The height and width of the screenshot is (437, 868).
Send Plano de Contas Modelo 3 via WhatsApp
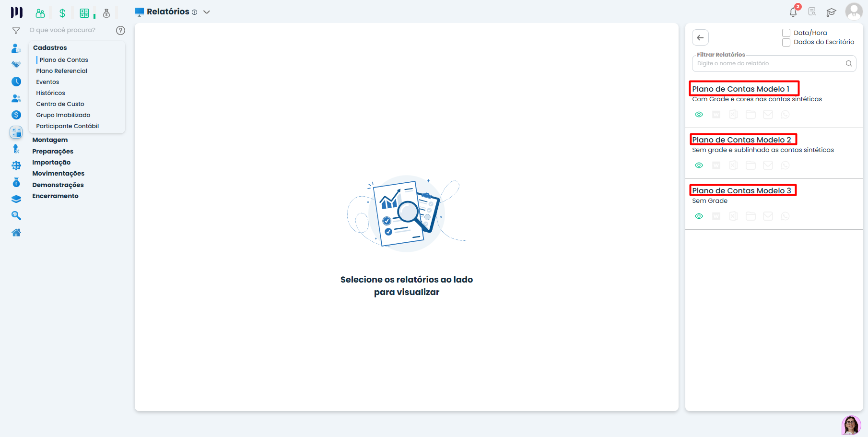click(x=785, y=216)
